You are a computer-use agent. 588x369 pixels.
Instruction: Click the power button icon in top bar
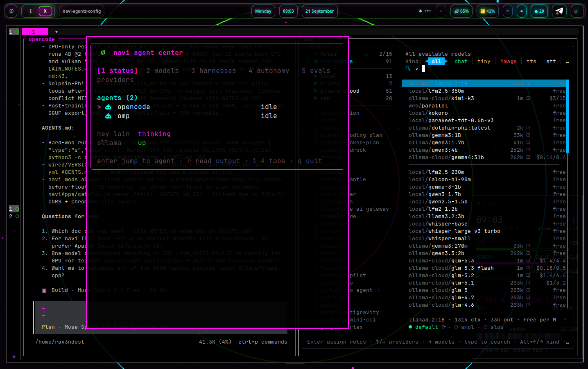pyautogui.click(x=576, y=11)
